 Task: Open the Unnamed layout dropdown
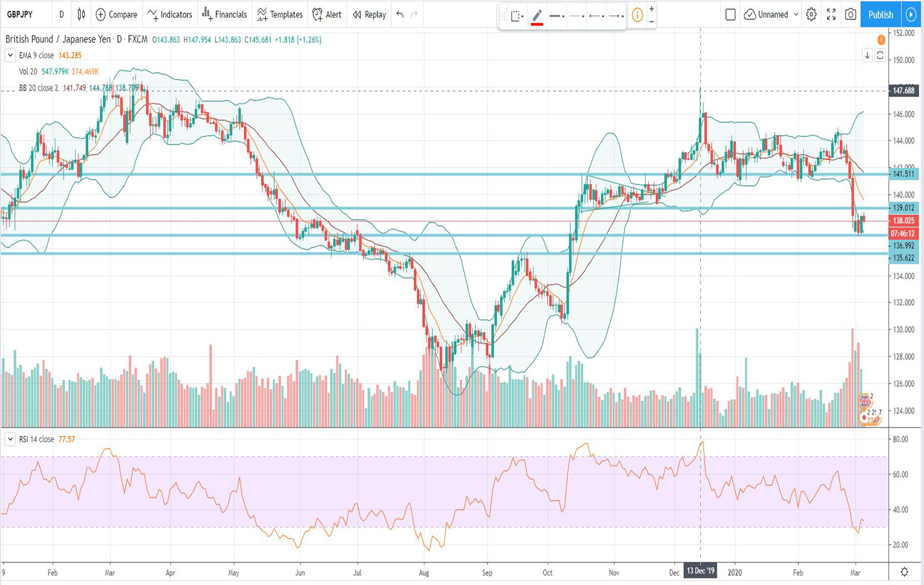(771, 14)
